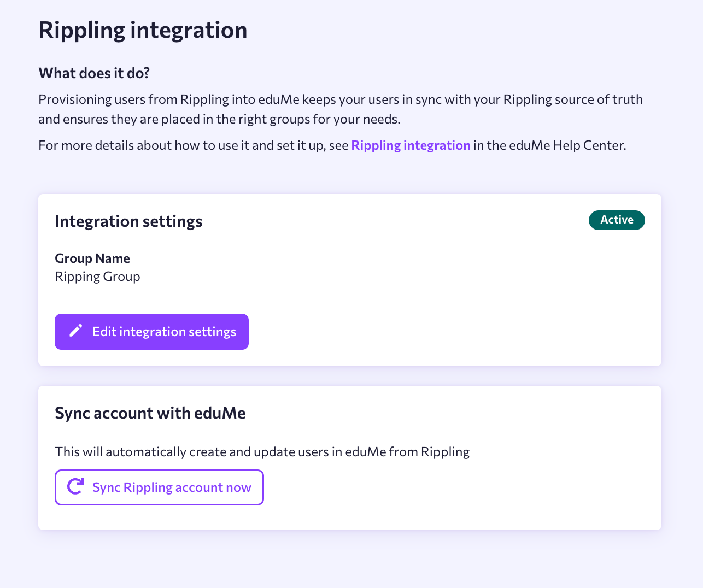Open the Rippling integration Help Center link

[x=411, y=145]
